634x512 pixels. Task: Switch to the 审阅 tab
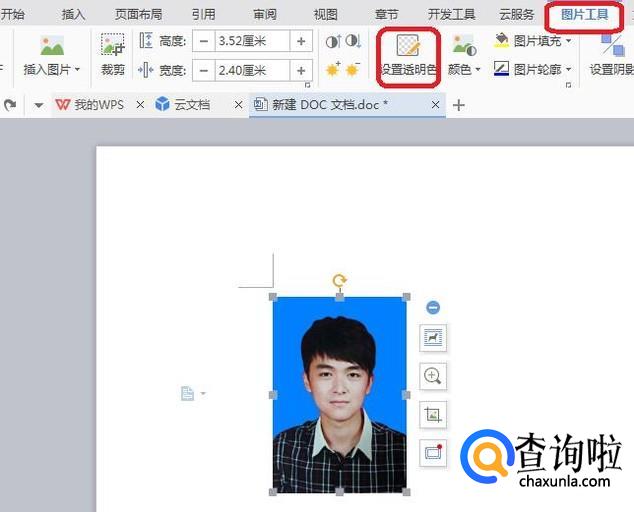tap(265, 15)
